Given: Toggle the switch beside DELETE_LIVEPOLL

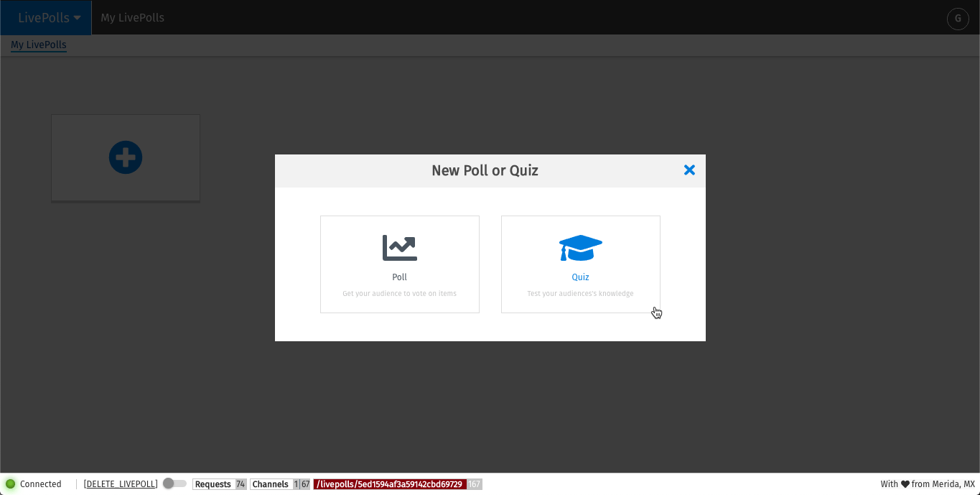Looking at the screenshot, I should [174, 484].
